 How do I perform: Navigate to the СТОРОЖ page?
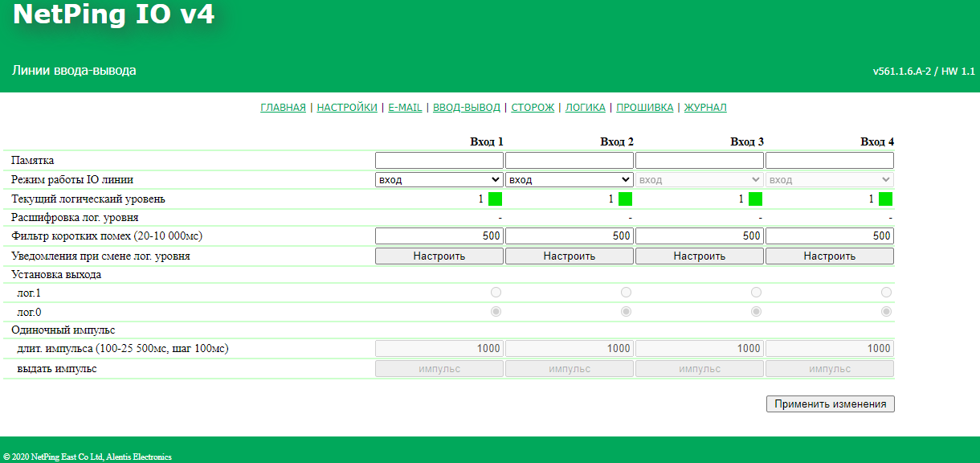(x=533, y=108)
